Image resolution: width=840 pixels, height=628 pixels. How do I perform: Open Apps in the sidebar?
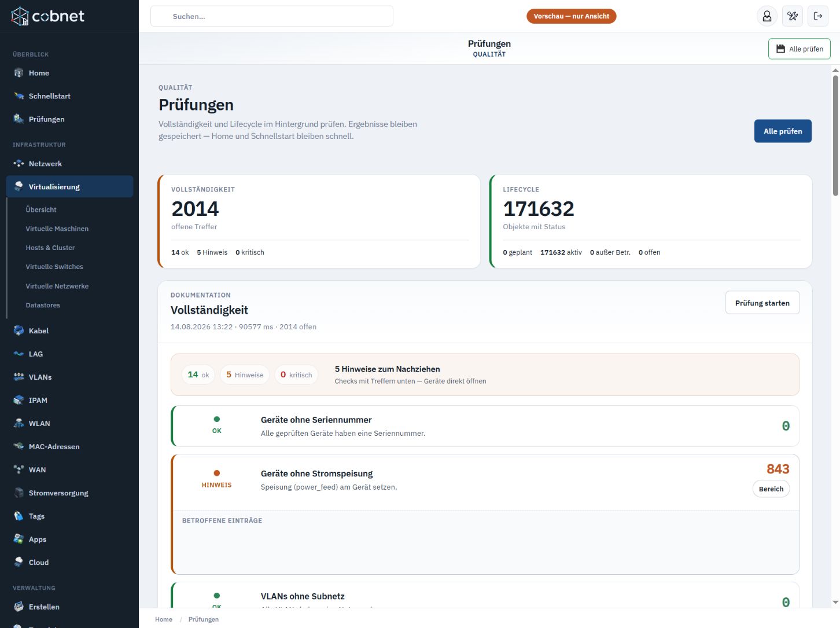[x=69, y=539]
